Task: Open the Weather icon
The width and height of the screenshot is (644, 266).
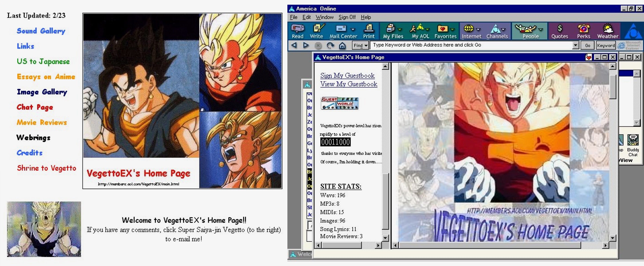Action: 608,31
